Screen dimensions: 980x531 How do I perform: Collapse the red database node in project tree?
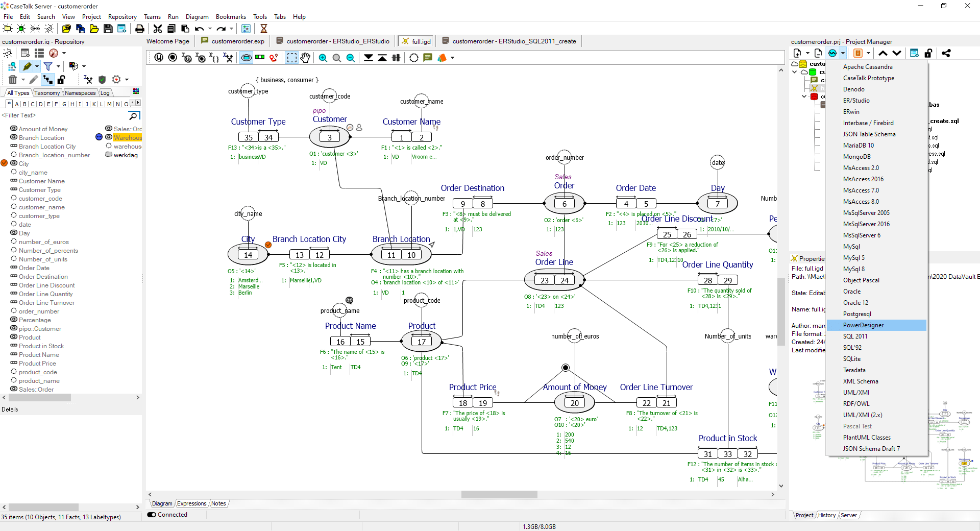[804, 96]
